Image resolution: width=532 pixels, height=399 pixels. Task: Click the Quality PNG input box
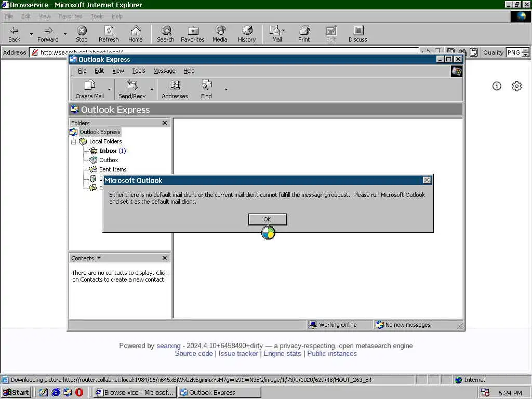(x=513, y=52)
